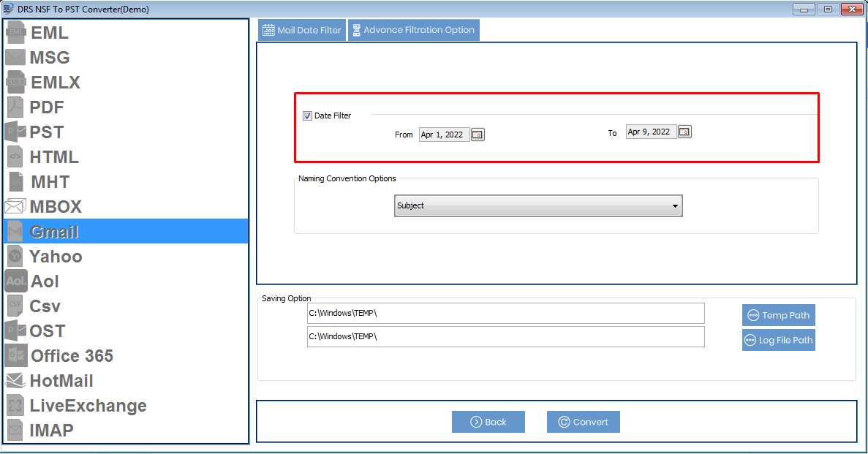Select the Office 365 icon
This screenshot has height=454, width=868.
[15, 356]
